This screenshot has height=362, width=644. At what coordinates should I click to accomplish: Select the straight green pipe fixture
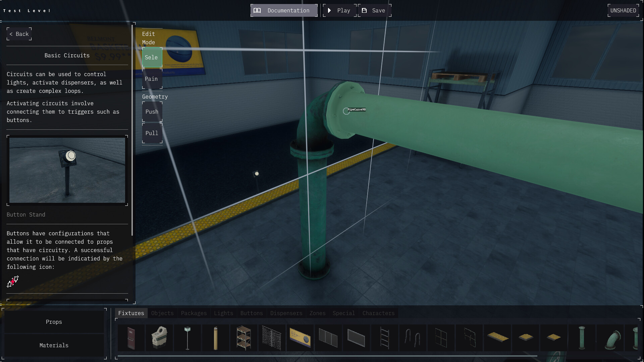pyautogui.click(x=582, y=338)
